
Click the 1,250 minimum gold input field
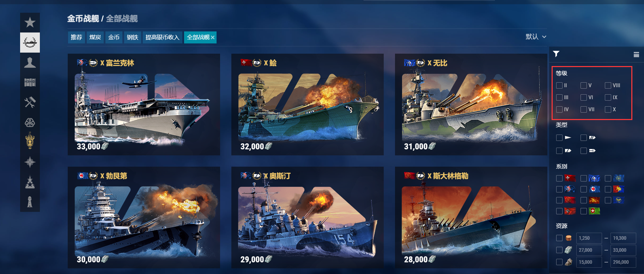[589, 238]
